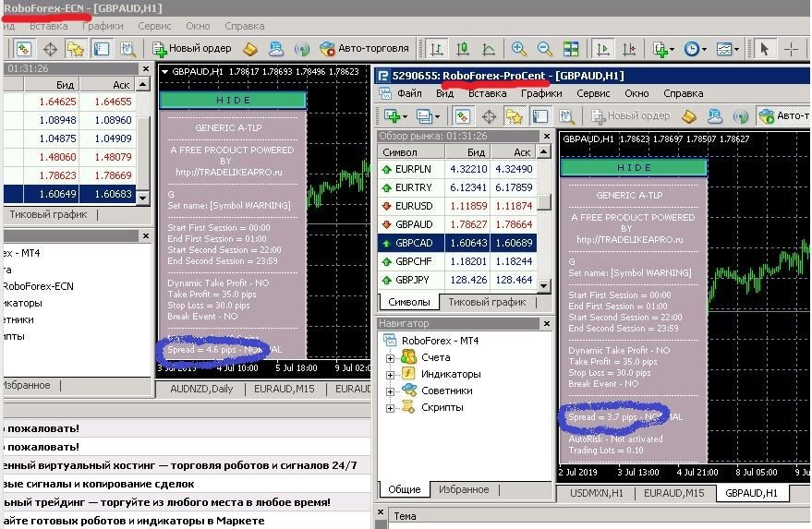812x529 pixels.
Task: Click HIDE button on the ECN chart
Action: point(233,100)
